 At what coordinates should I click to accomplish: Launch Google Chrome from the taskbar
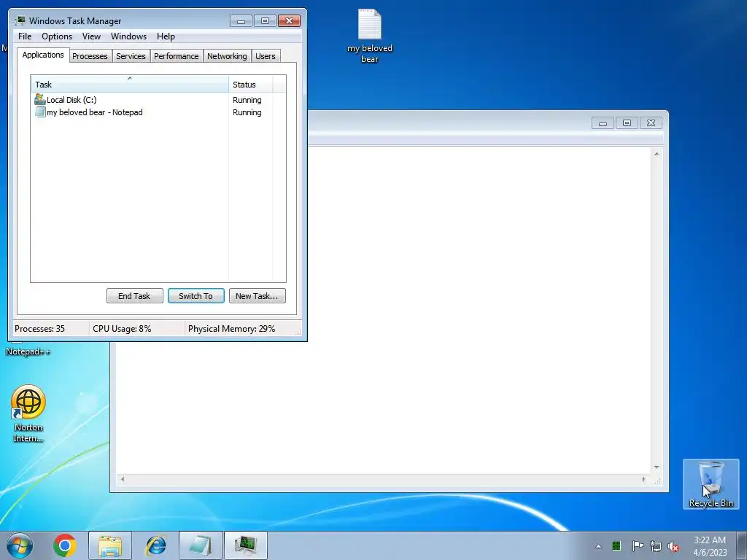click(65, 545)
